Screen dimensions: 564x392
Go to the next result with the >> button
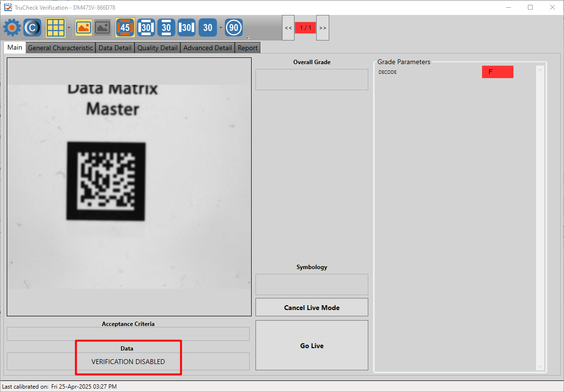tap(322, 28)
